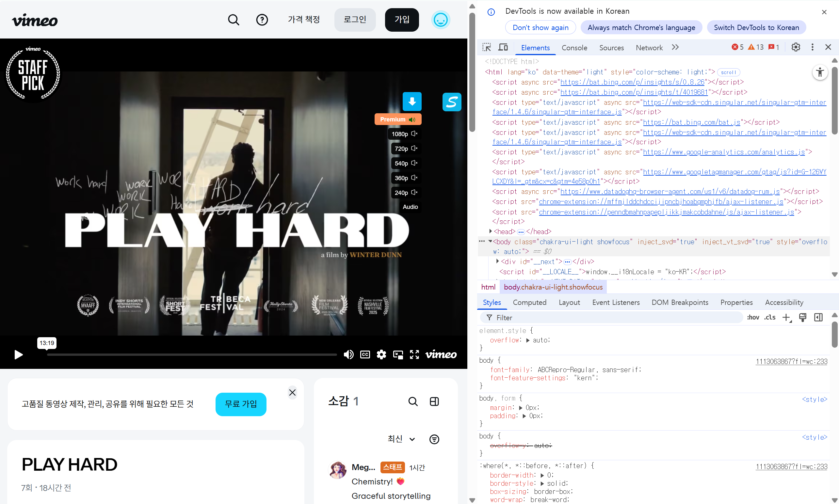Screen dimensions: 839x504
Task: Enter fullscreen mode in the player
Action: [x=414, y=354]
